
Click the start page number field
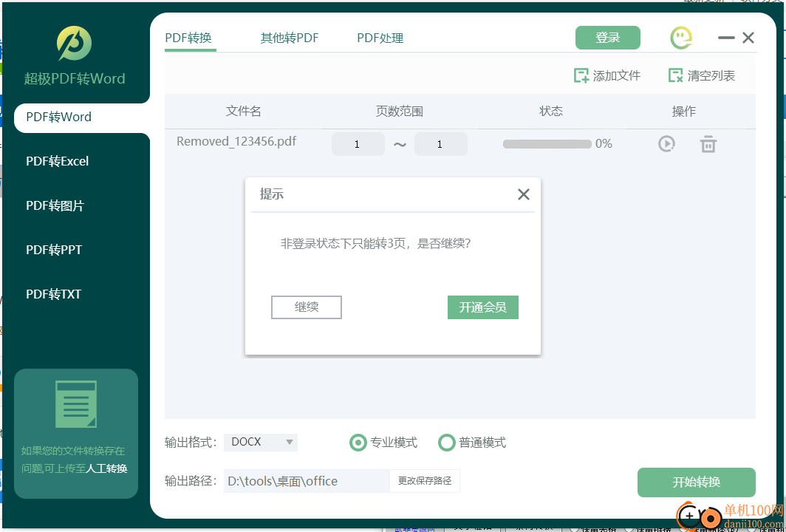[358, 144]
